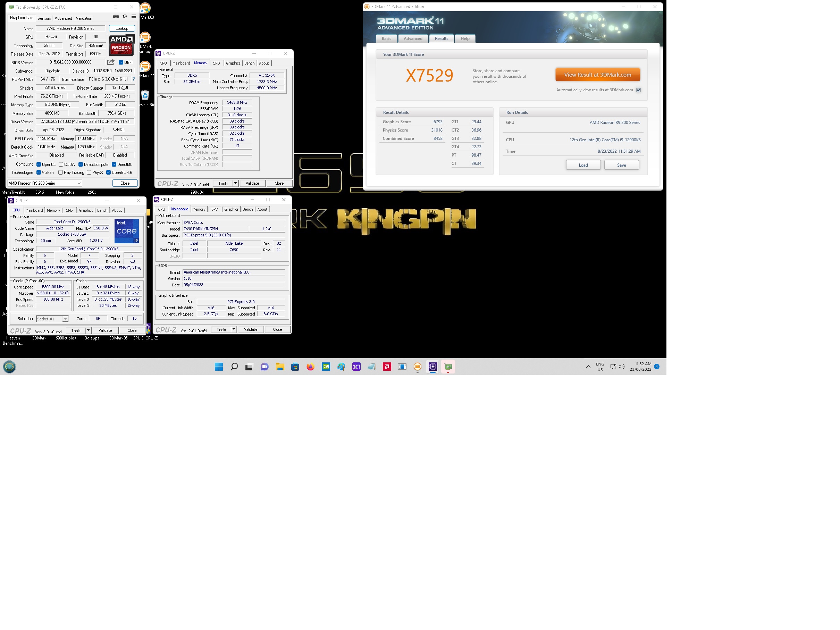Screen dimensions: 840x630
Task: Open Teams Chat icon on taskbar
Action: coord(265,367)
